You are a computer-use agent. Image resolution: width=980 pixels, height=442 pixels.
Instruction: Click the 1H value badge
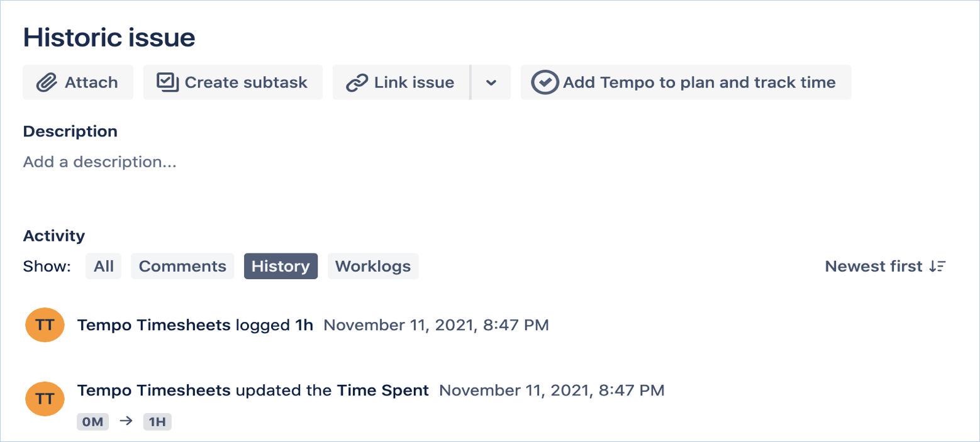[x=157, y=421]
